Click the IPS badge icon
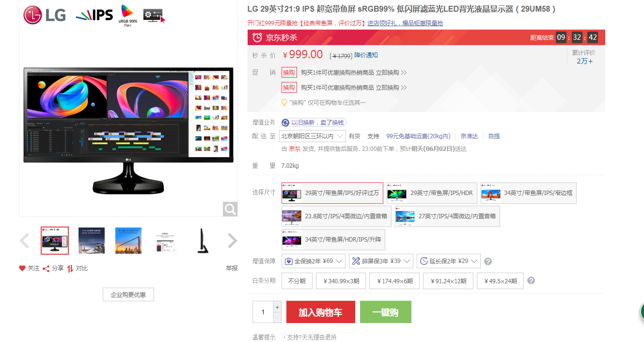The width and height of the screenshot is (644, 342). tap(94, 15)
